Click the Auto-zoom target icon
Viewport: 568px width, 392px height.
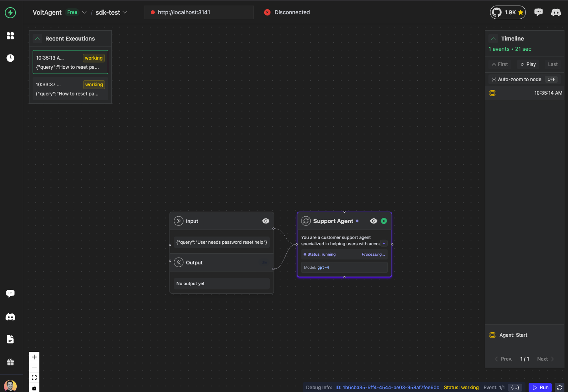494,80
